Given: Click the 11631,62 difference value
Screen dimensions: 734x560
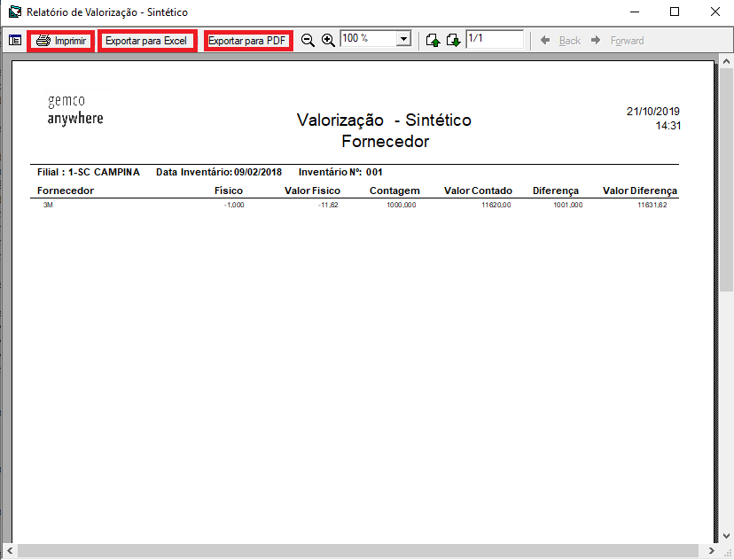Looking at the screenshot, I should (652, 205).
